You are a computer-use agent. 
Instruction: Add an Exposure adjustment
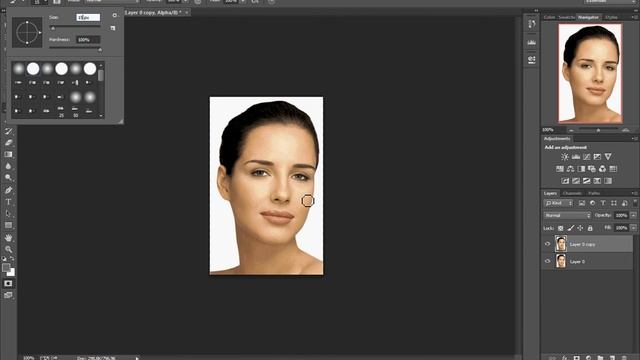coord(597,157)
